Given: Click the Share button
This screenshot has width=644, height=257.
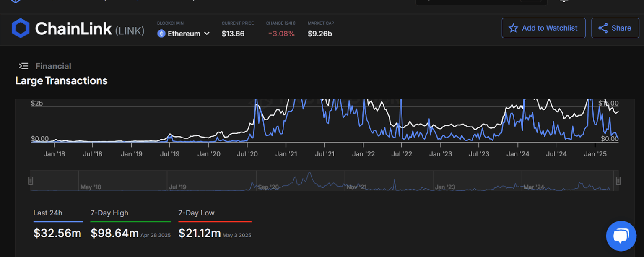Looking at the screenshot, I should pos(615,28).
